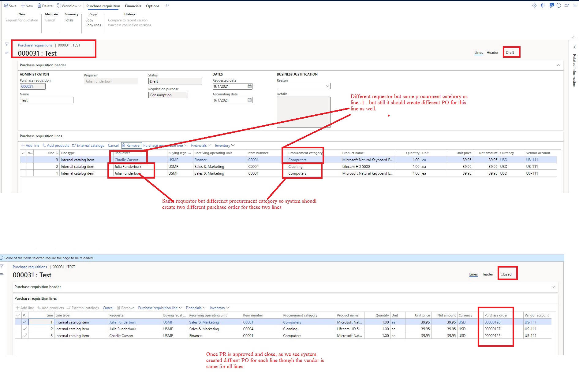
Task: Open the search magnifier icon
Action: click(x=167, y=6)
